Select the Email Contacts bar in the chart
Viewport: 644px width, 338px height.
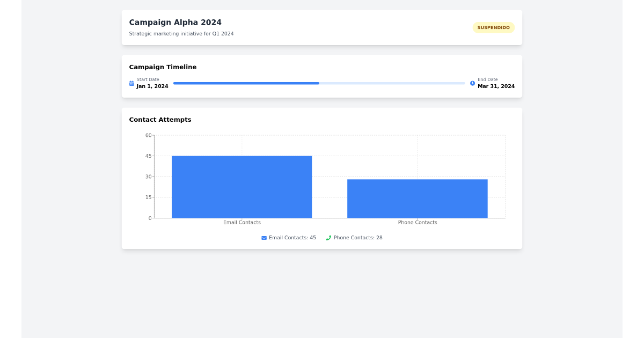coord(241,187)
